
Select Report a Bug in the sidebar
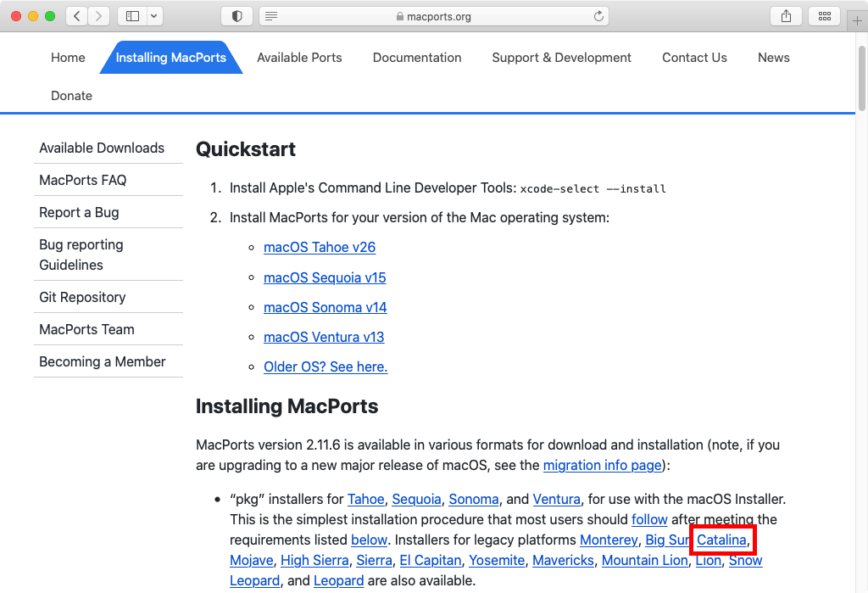click(79, 212)
